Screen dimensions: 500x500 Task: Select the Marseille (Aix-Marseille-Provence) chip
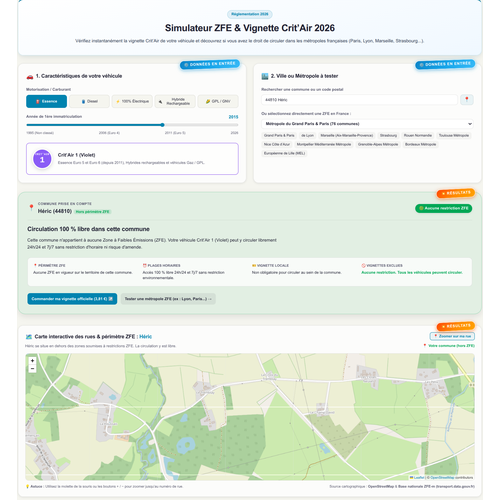pos(347,135)
